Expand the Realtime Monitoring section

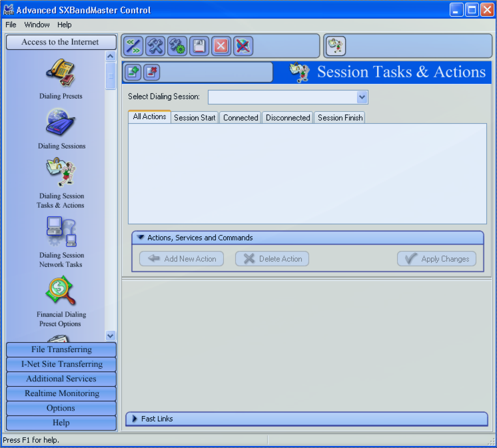tap(61, 393)
